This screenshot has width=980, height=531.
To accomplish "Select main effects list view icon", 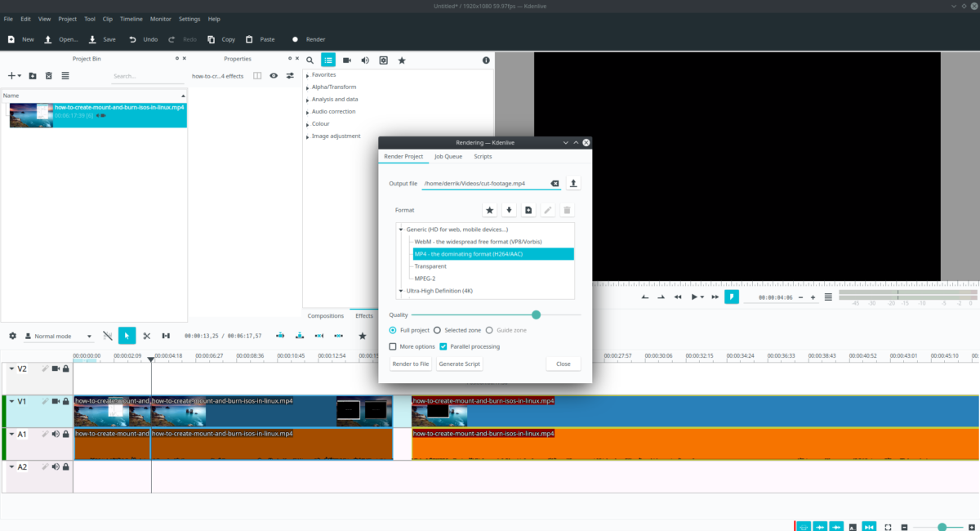I will 328,60.
